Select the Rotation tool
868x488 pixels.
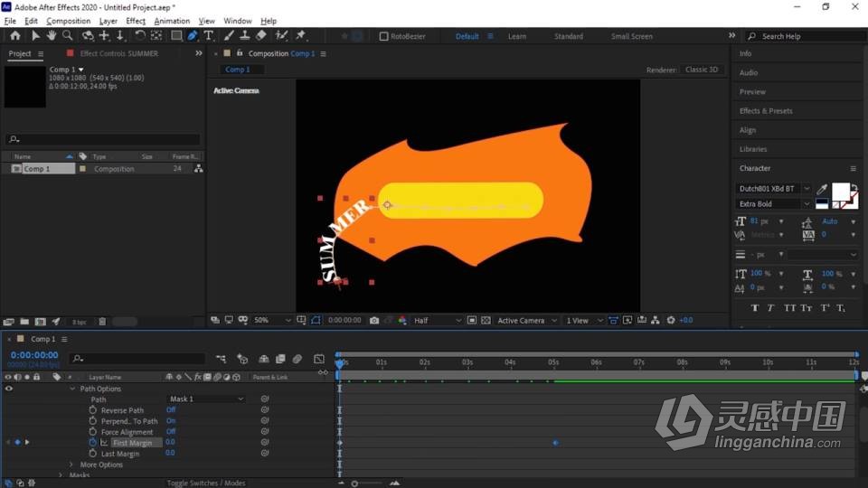(140, 36)
